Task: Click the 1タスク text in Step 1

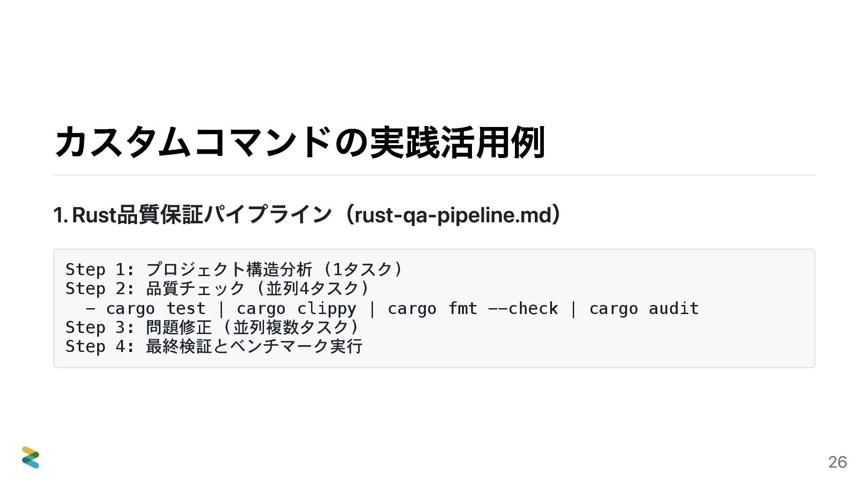Action: click(x=362, y=269)
